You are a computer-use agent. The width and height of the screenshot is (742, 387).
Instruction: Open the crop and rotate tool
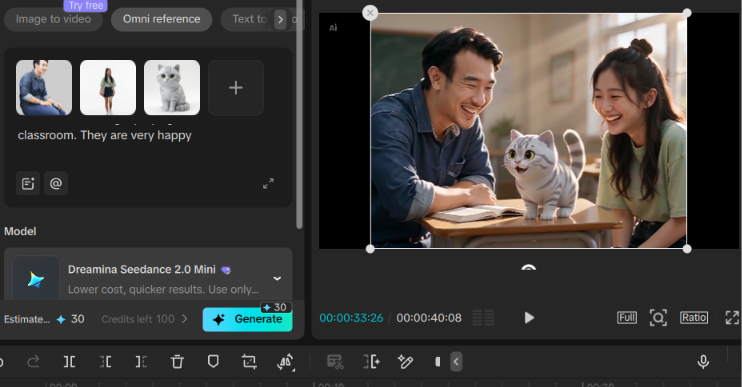pos(249,362)
